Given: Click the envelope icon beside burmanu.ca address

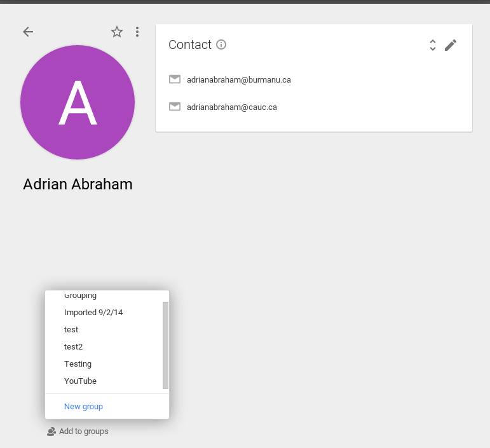Looking at the screenshot, I should tap(175, 79).
